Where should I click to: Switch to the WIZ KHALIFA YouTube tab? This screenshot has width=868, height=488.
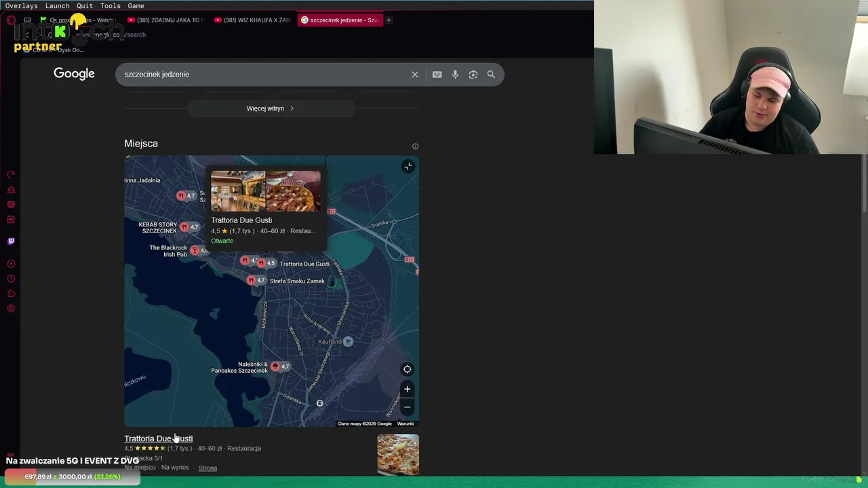[252, 20]
